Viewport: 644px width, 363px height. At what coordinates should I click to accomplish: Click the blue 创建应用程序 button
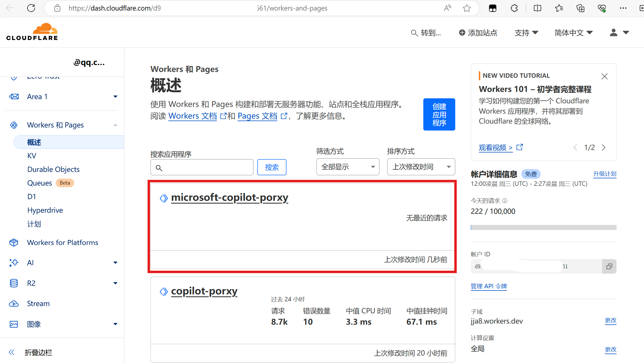coord(439,114)
